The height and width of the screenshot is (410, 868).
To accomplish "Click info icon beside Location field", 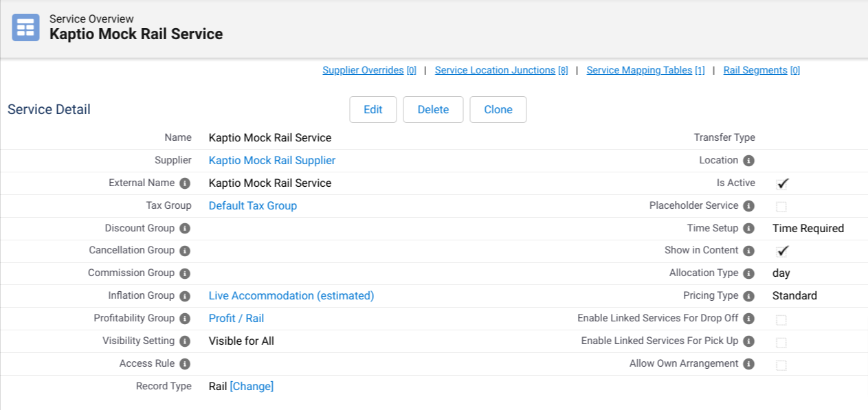I will coord(748,161).
